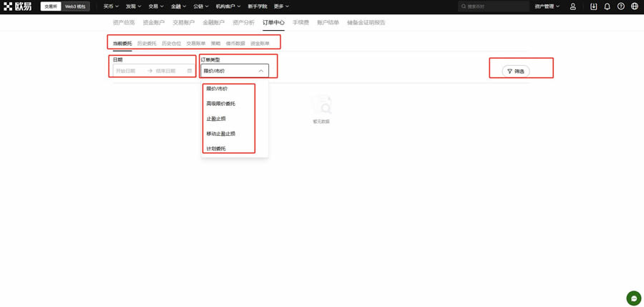Select the 当前委托 sub-tab
644x307 pixels.
[122, 43]
